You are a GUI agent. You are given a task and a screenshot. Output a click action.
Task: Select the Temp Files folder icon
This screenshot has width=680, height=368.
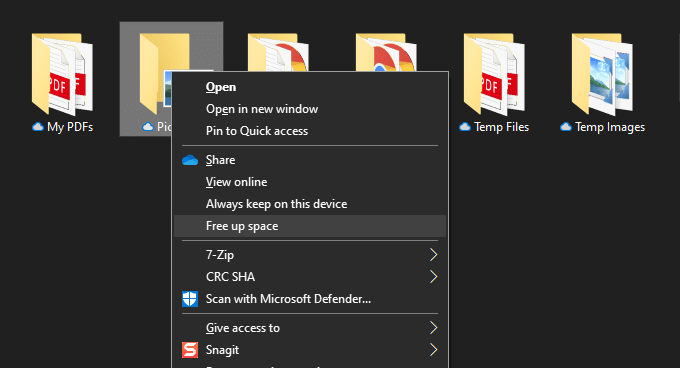[x=494, y=74]
